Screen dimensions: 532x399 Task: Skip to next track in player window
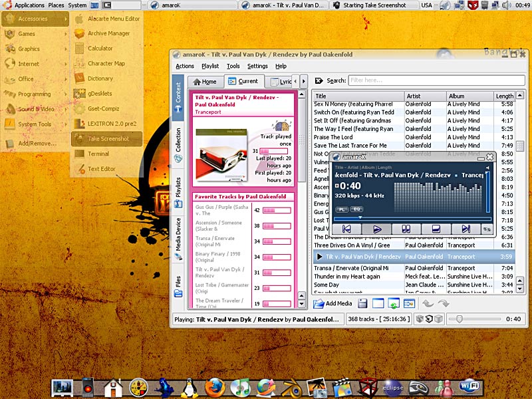465,229
